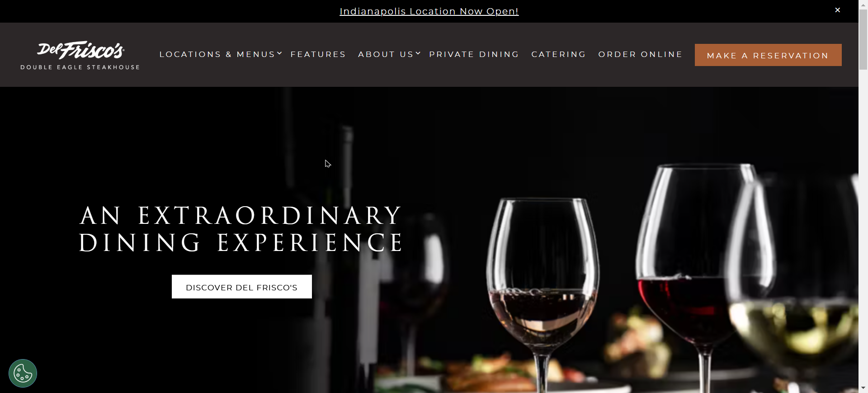Click the hero heading Extraordinary Dining Experience
868x393 pixels.
point(241,229)
